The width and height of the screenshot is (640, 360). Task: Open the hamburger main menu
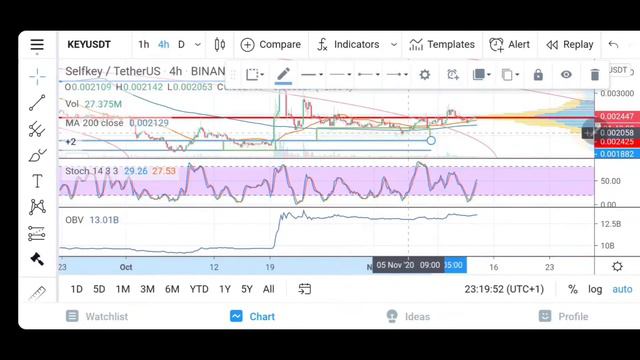pos(37,44)
